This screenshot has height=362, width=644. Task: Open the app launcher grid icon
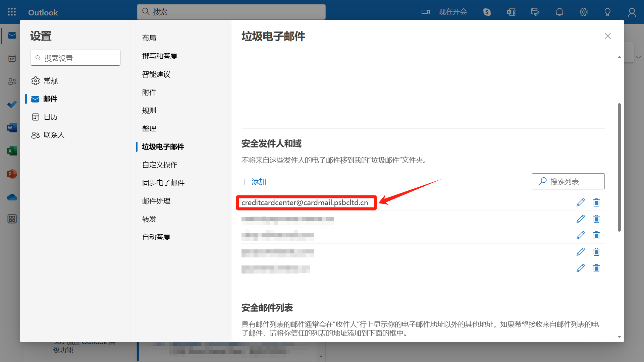click(12, 12)
